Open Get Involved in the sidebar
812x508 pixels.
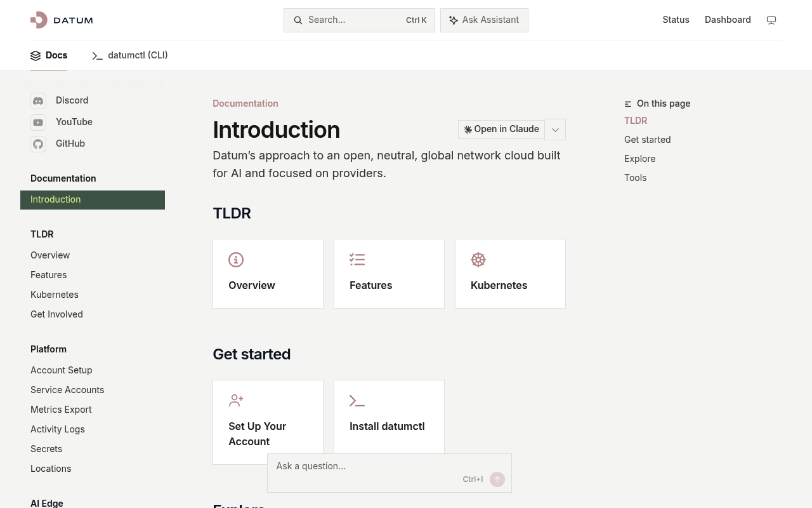(56, 314)
